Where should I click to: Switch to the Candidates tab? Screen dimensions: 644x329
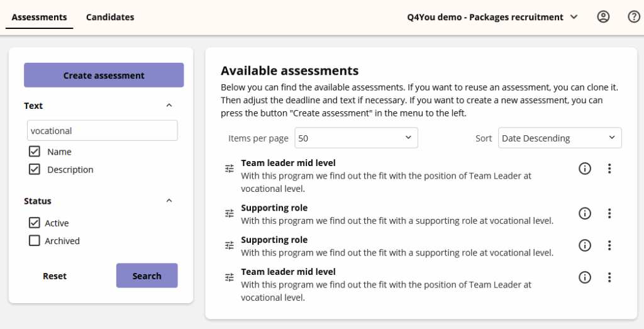pyautogui.click(x=110, y=17)
